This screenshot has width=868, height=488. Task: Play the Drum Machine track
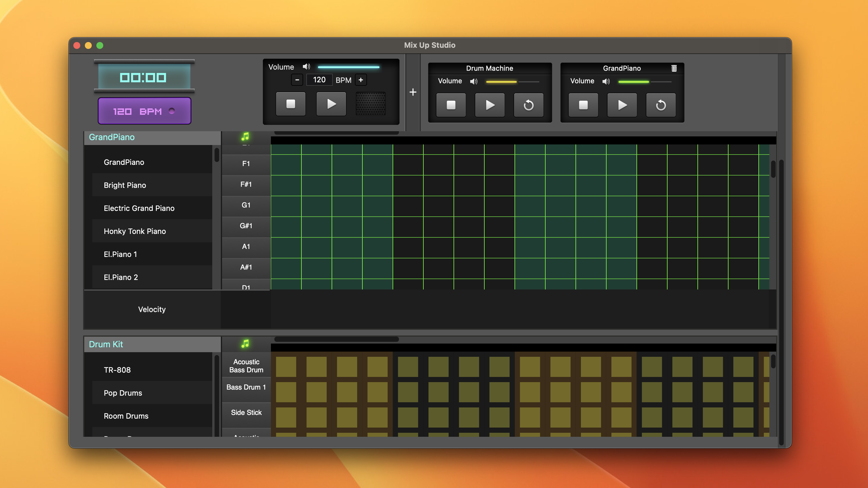tap(490, 105)
